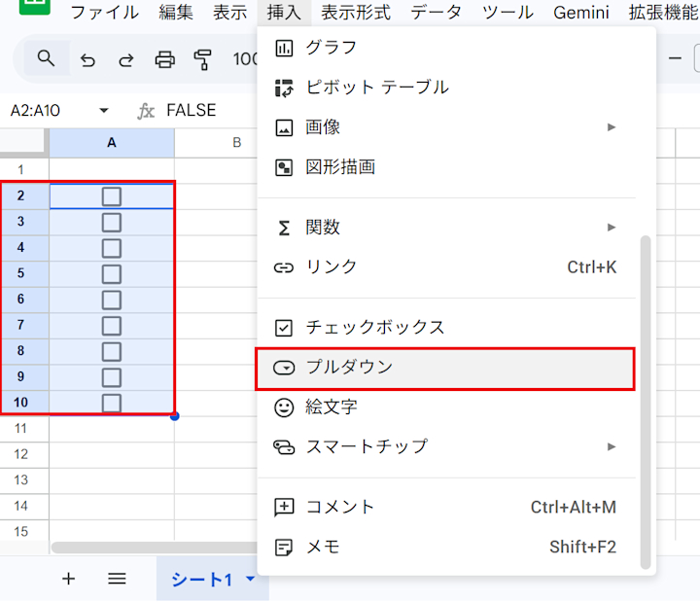Open the Gemini menu
Image resolution: width=700 pixels, height=602 pixels.
[x=580, y=13]
